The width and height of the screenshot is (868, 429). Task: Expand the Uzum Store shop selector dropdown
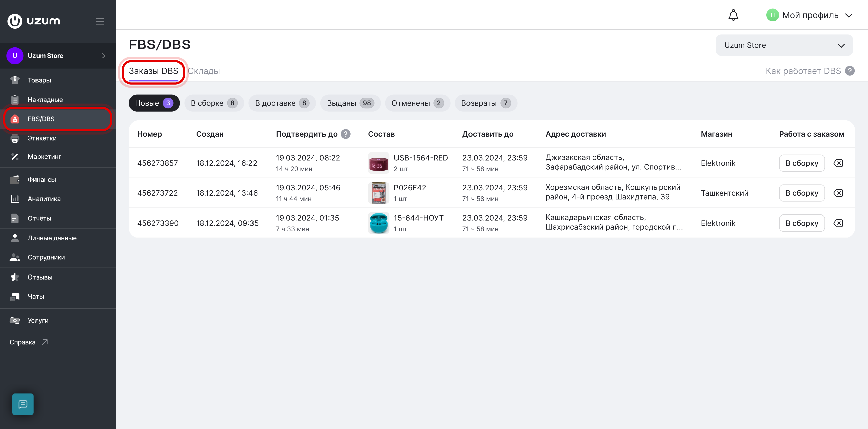pyautogui.click(x=784, y=45)
